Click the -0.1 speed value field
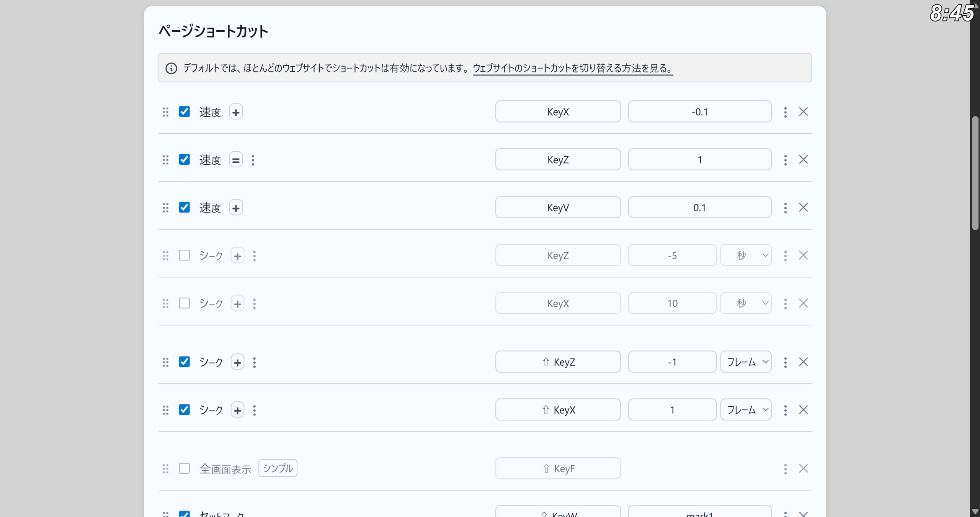The image size is (980, 517). click(x=699, y=112)
